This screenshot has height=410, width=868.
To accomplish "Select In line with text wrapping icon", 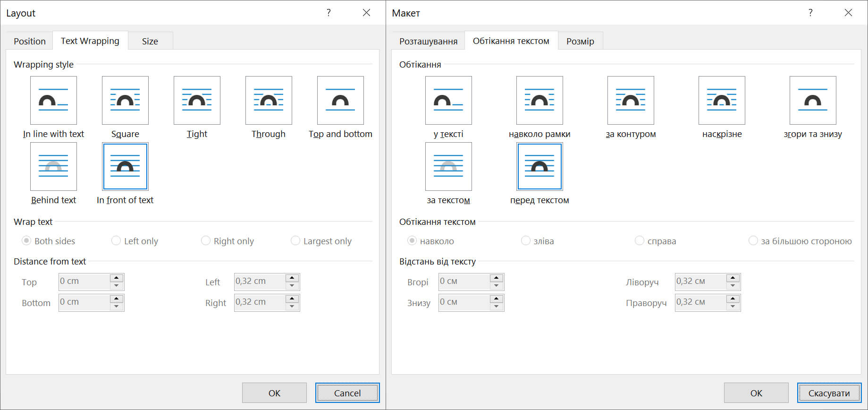I will click(53, 100).
